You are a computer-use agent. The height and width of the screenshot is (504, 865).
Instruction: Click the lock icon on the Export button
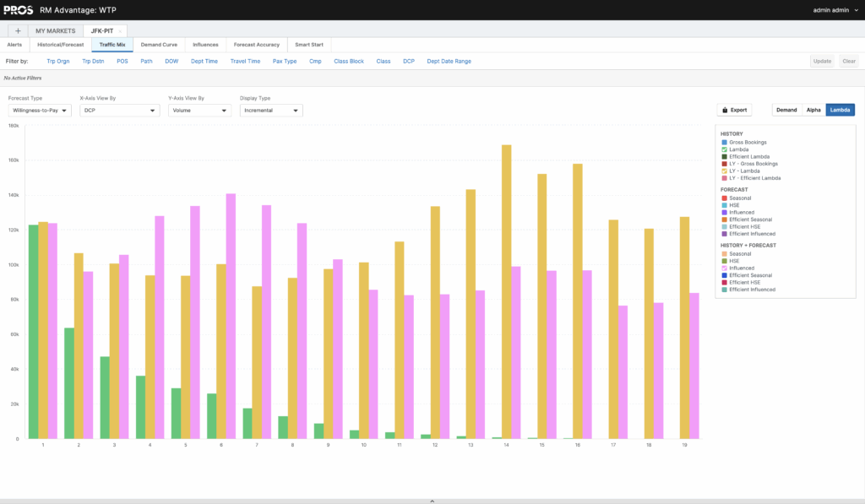click(x=724, y=110)
